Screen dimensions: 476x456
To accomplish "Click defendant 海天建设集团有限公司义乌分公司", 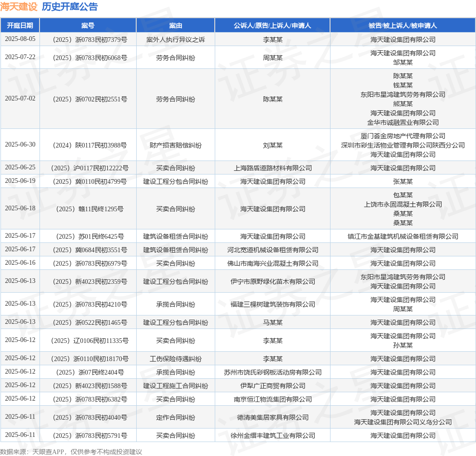I will (403, 422).
